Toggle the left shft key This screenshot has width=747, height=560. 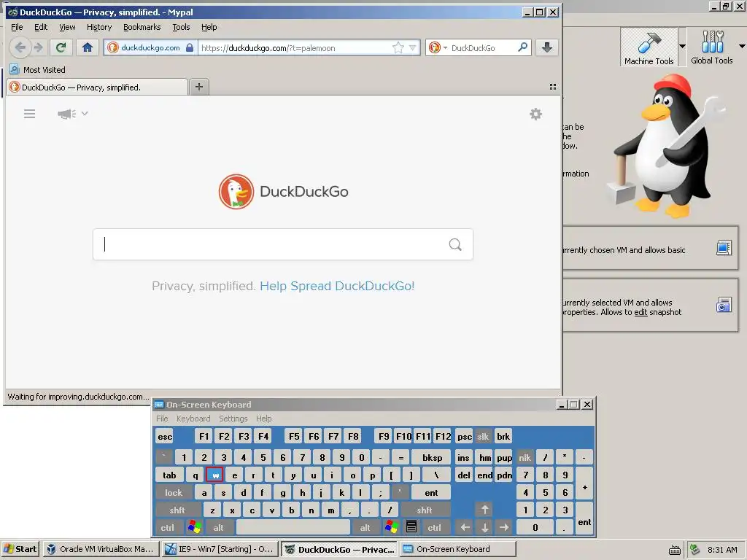click(177, 510)
